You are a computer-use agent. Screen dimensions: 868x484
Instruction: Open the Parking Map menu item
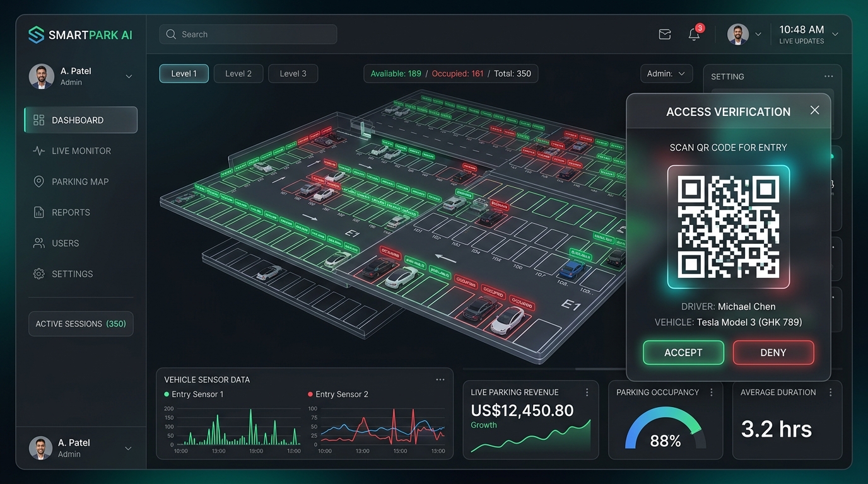point(81,181)
